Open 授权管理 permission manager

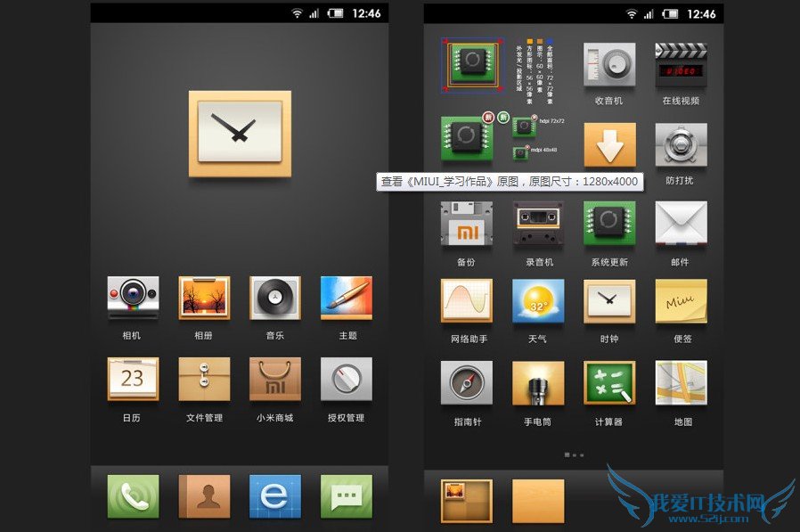[x=347, y=379]
